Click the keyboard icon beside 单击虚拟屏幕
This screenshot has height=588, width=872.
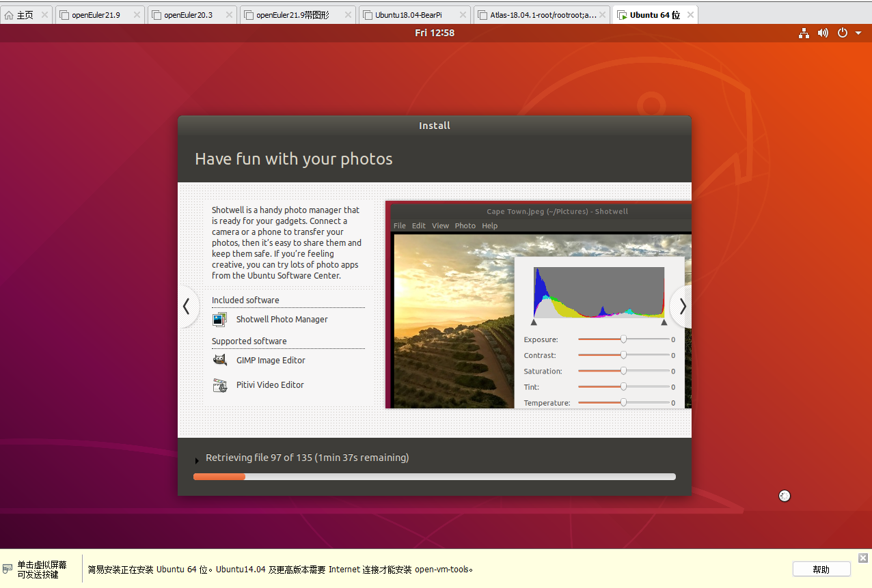coord(8,569)
